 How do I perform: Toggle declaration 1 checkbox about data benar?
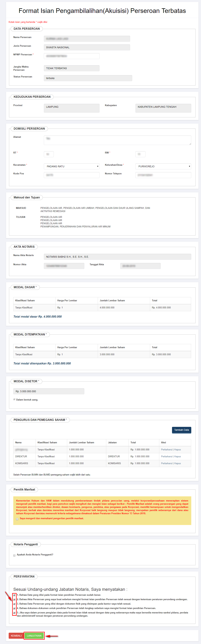(14, 595)
